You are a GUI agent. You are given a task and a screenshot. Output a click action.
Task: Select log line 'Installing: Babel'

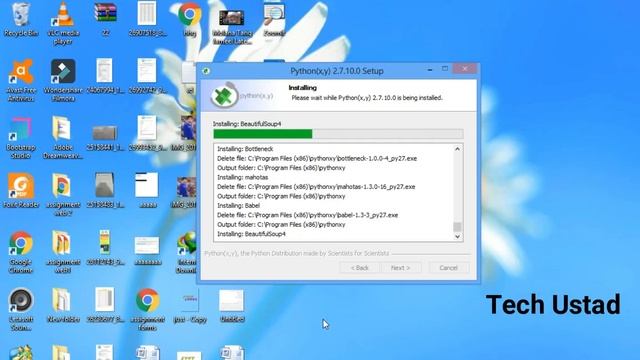click(238, 205)
